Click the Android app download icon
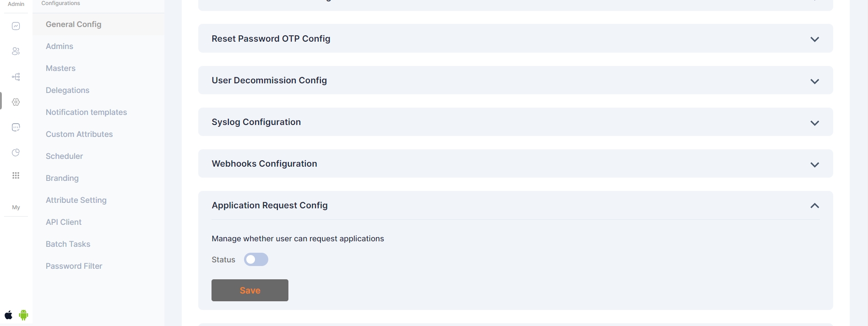Viewport: 868px width, 326px height. (23, 315)
